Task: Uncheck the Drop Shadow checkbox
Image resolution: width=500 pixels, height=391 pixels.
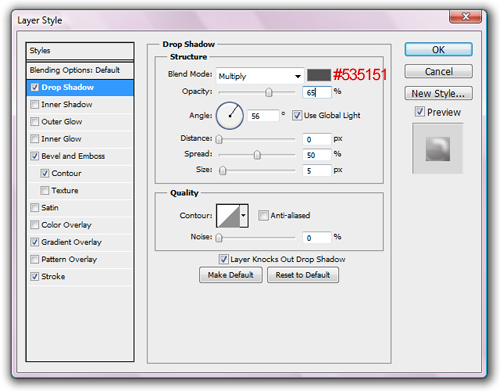Action: (x=34, y=87)
